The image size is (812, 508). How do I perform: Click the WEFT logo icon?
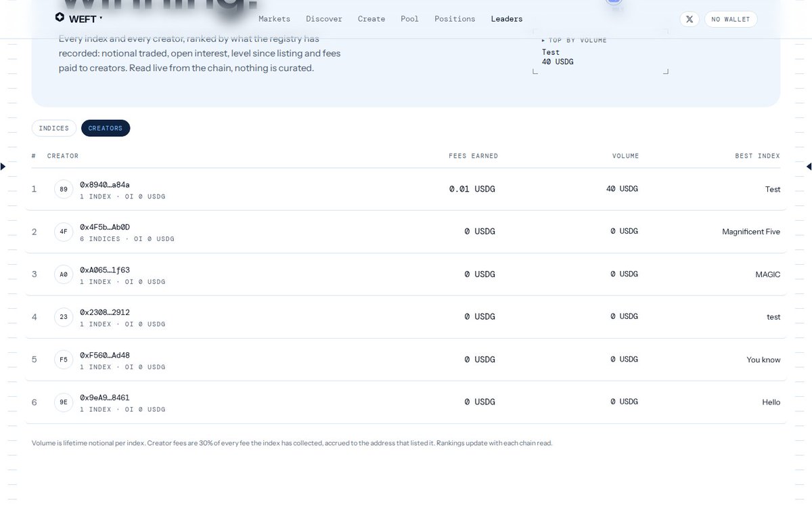click(60, 18)
